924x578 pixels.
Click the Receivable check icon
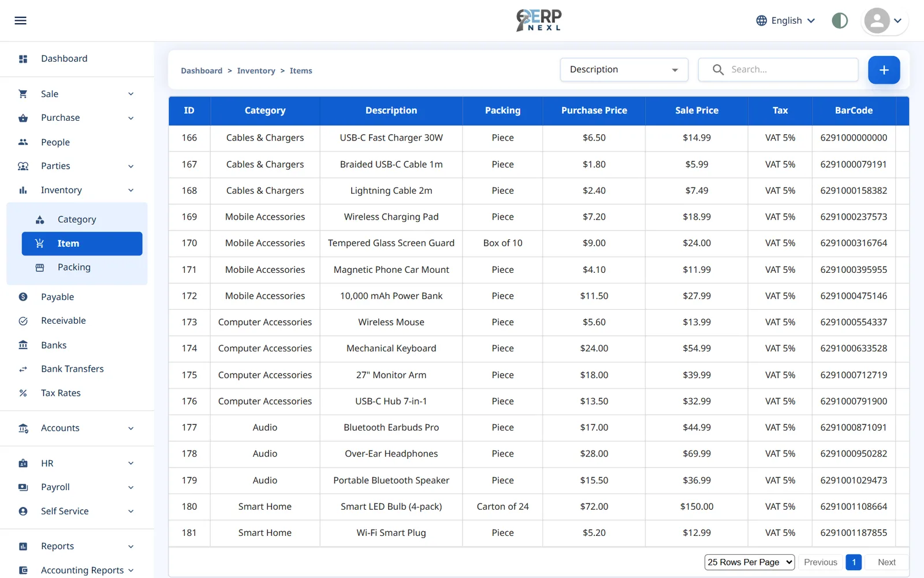click(x=23, y=321)
